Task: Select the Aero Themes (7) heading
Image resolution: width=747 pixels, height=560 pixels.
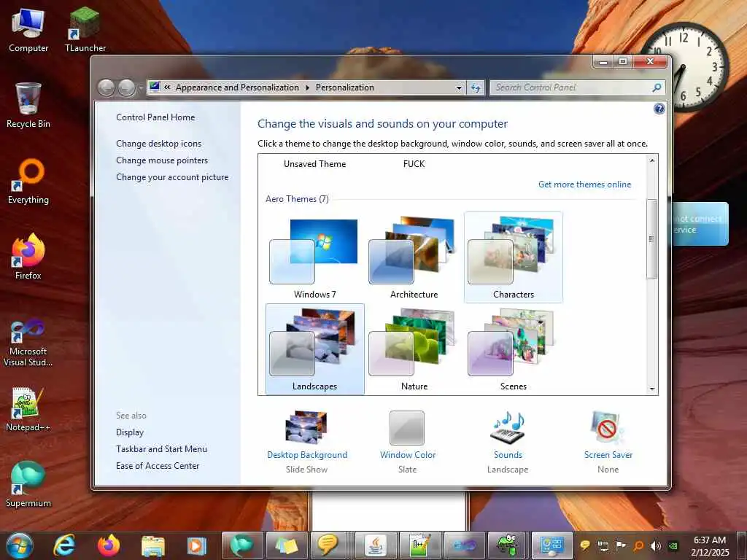Action: pyautogui.click(x=298, y=199)
